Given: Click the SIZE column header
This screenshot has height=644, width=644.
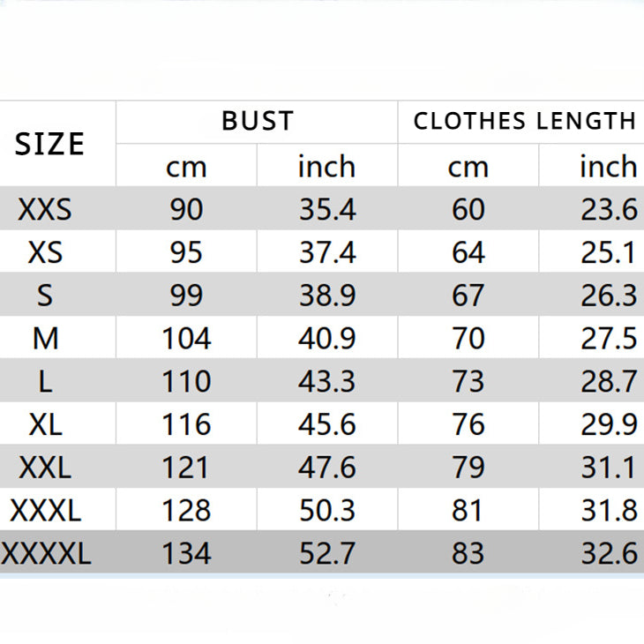Looking at the screenshot, I should pyautogui.click(x=49, y=143).
